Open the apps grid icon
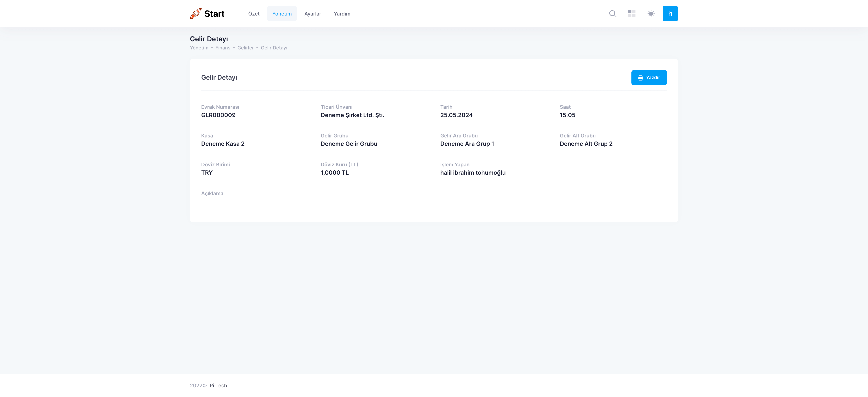The width and height of the screenshot is (868, 397). click(x=631, y=14)
